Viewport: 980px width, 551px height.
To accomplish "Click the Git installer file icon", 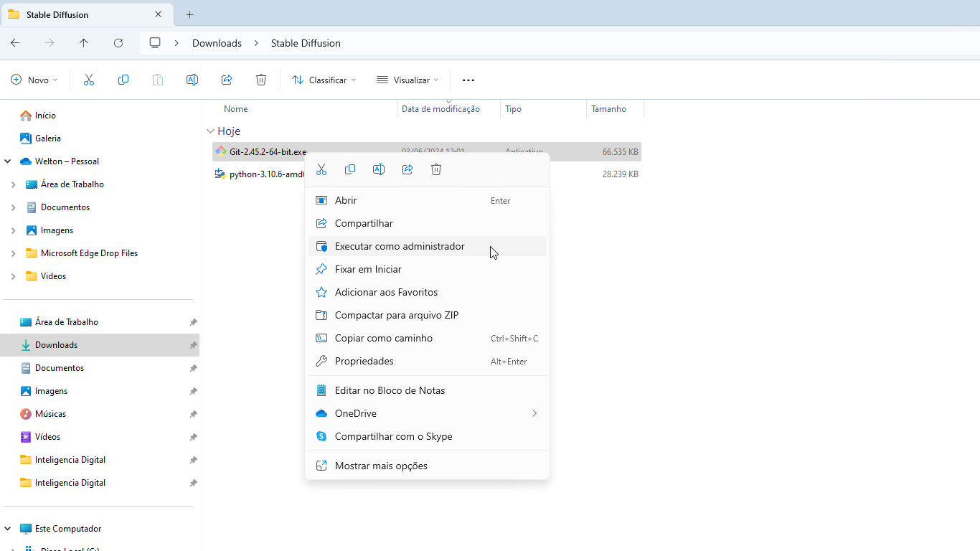I will tap(221, 151).
